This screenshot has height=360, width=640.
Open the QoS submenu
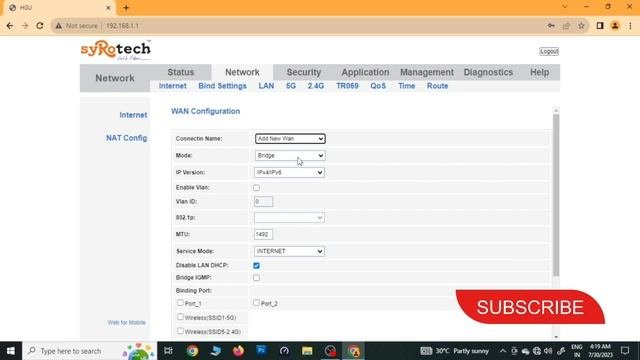click(x=378, y=86)
